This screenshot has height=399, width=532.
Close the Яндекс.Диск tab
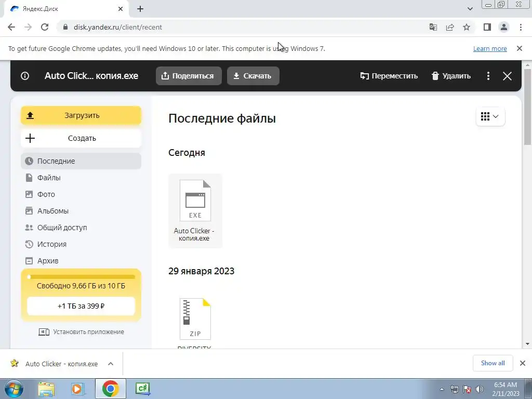(121, 9)
